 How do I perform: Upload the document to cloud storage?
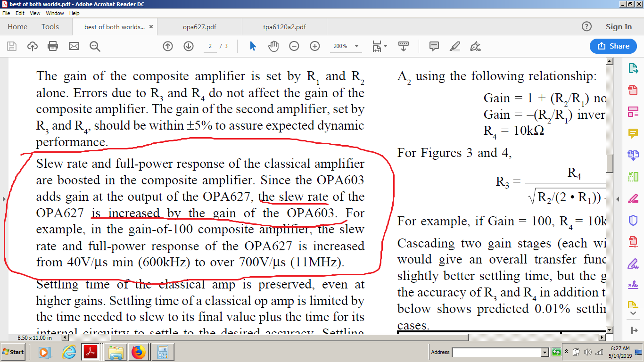coord(33,46)
